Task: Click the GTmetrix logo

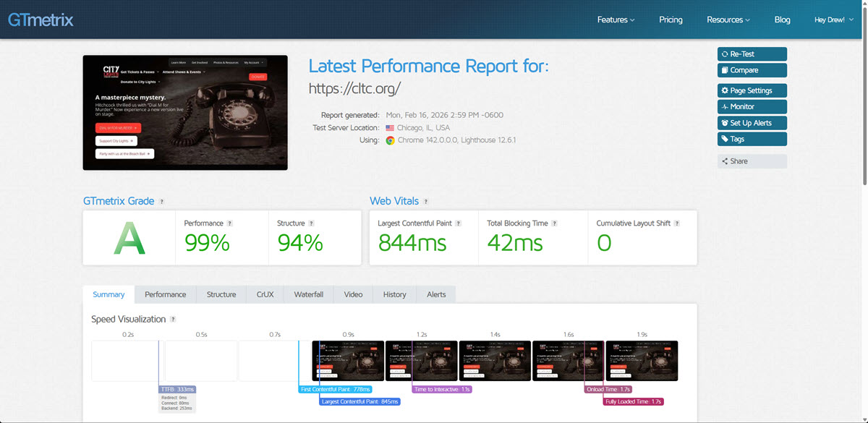Action: pos(41,20)
